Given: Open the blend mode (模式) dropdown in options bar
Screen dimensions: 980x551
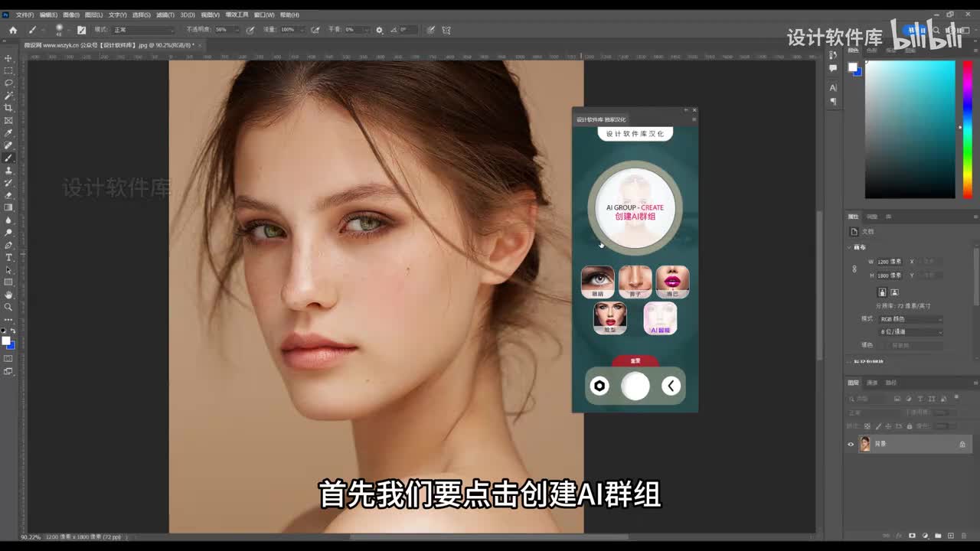Looking at the screenshot, I should (143, 30).
